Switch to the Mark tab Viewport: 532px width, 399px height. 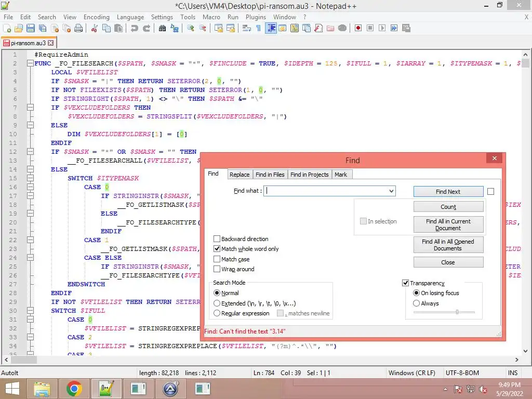[x=341, y=175]
